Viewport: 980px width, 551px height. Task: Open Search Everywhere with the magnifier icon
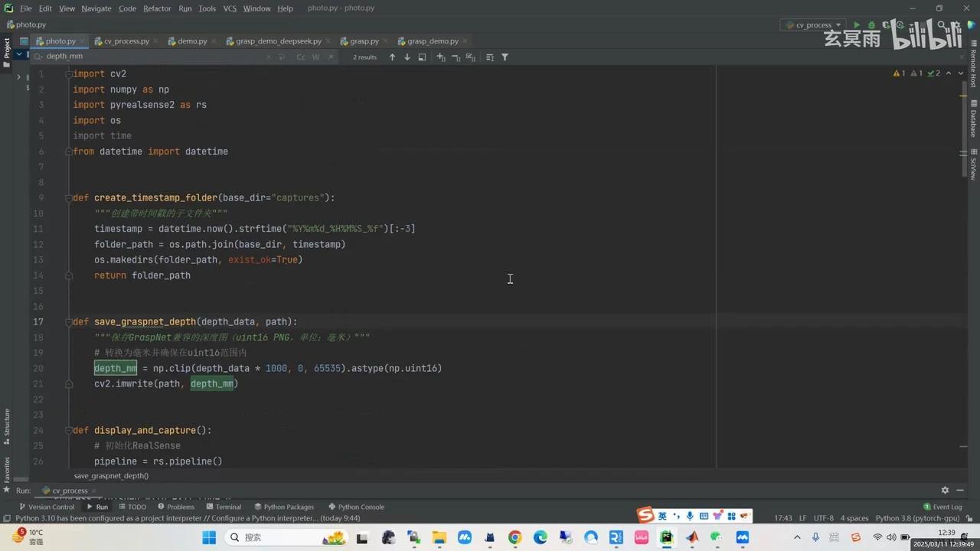coord(941,25)
